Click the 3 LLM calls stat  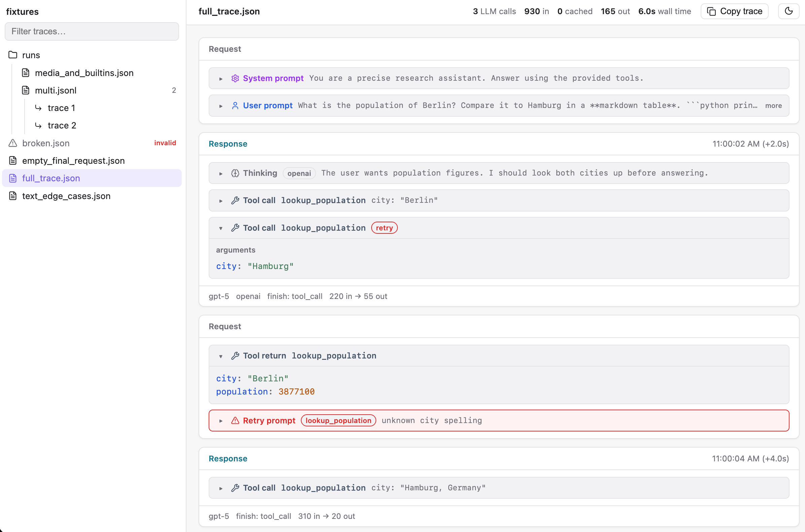pos(494,11)
